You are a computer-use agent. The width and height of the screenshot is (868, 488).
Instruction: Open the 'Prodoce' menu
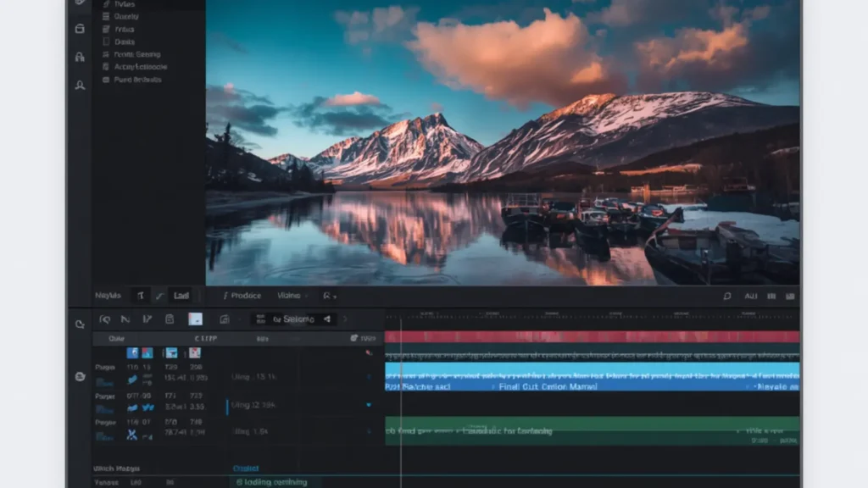coord(242,296)
